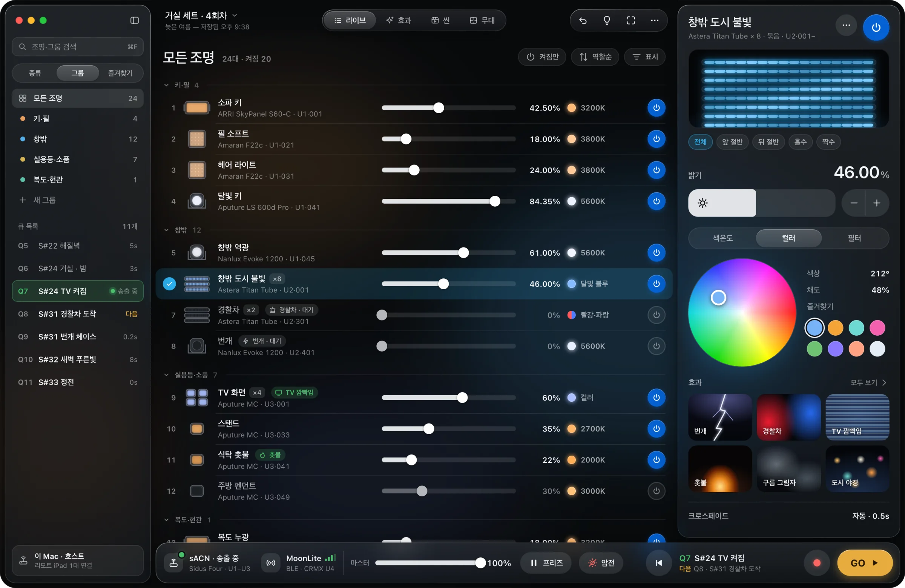Click the 암전 blackout button

tap(601, 563)
